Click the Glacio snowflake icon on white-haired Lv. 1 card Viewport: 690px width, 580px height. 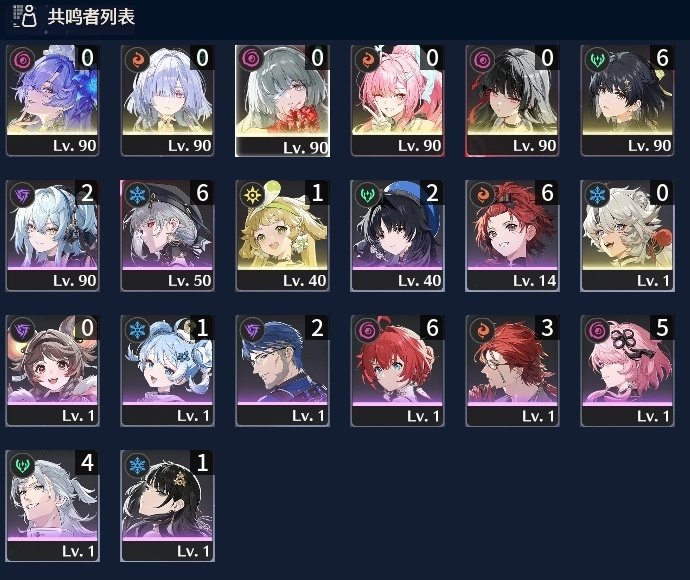coord(597,195)
